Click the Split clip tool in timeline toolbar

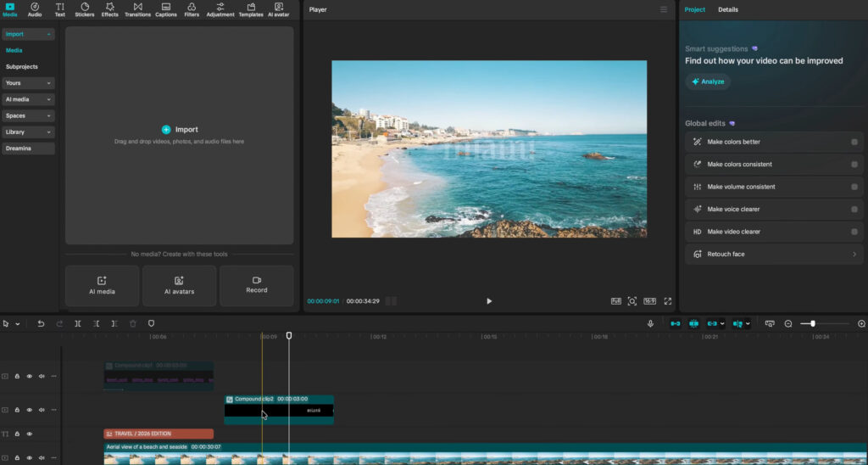pyautogui.click(x=78, y=323)
